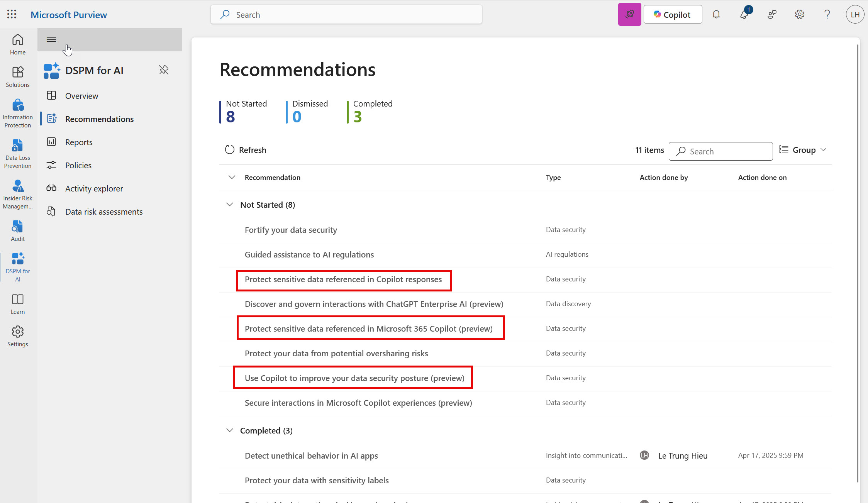Open Fortify your data security recommendation
This screenshot has height=503, width=868.
(x=291, y=230)
